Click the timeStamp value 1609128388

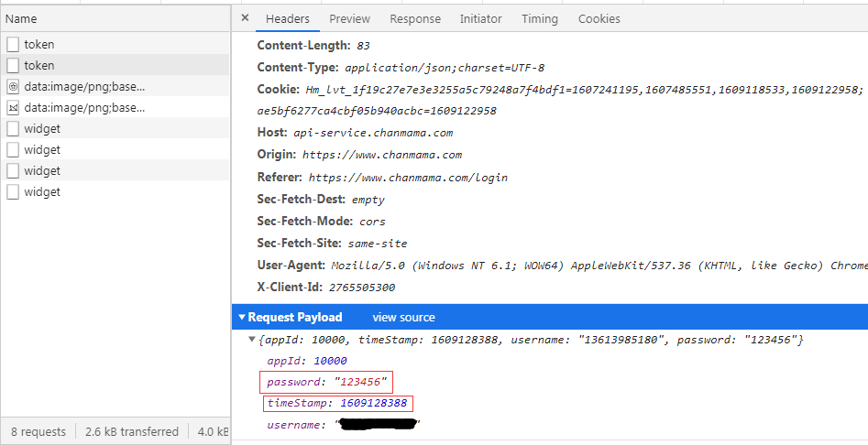374,403
